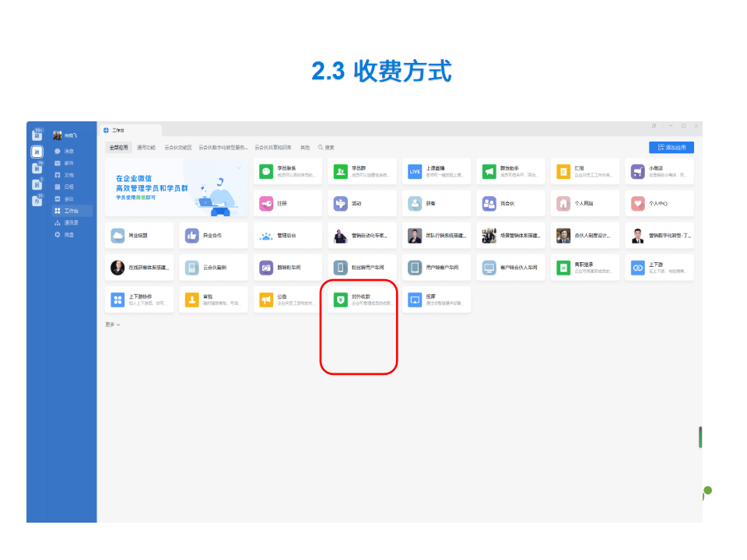The width and height of the screenshot is (747, 560).
Task: Open the 学员群 app
Action: pyautogui.click(x=362, y=171)
